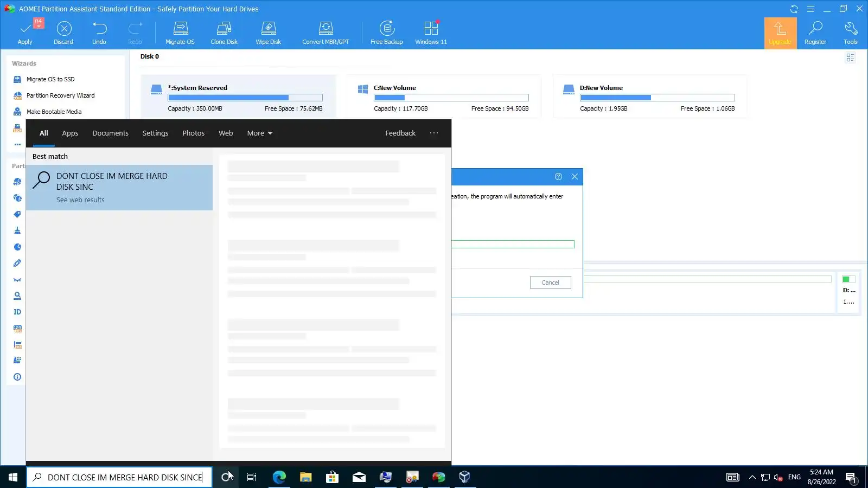Screen dimensions: 868x488
Task: Open File Explorer from the taskbar
Action: 306,477
